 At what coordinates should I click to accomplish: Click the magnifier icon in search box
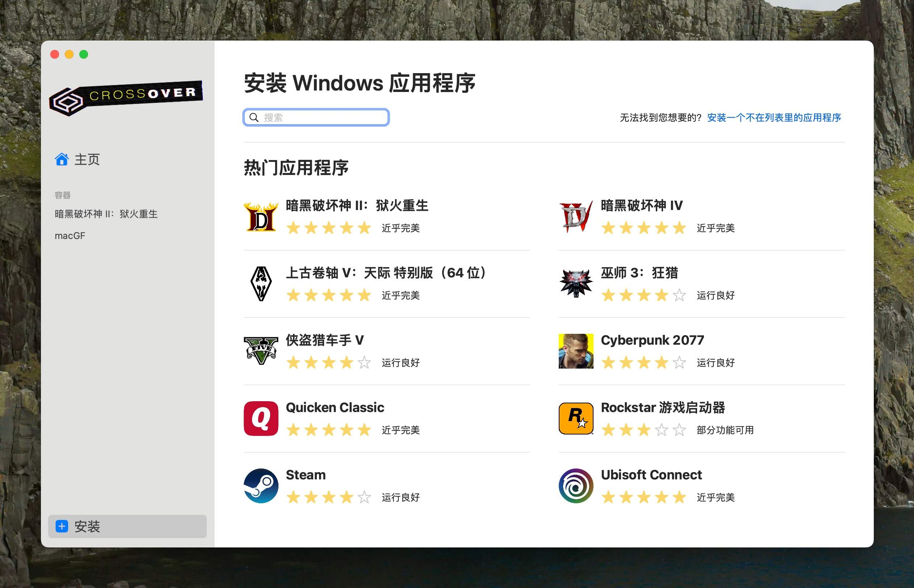tap(253, 117)
